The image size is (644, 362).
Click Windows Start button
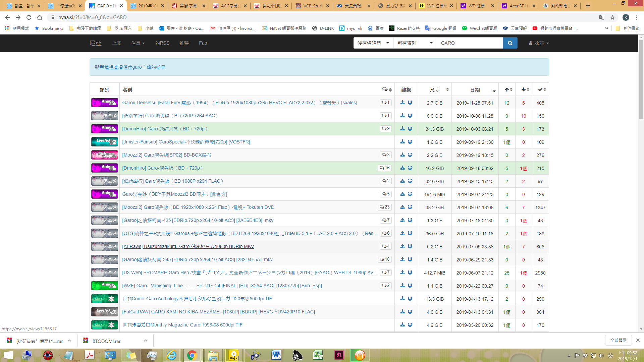(8, 355)
